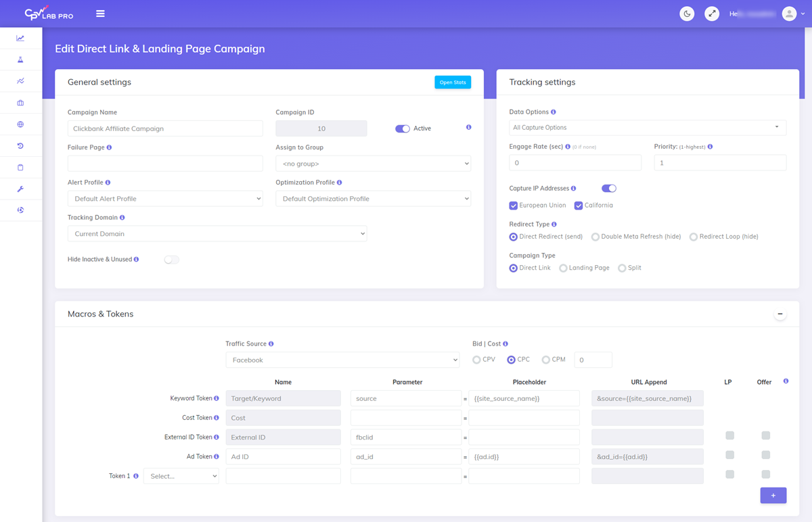812x522 pixels.
Task: Click info icon beside Hide Inactive & Unused
Action: (x=136, y=259)
